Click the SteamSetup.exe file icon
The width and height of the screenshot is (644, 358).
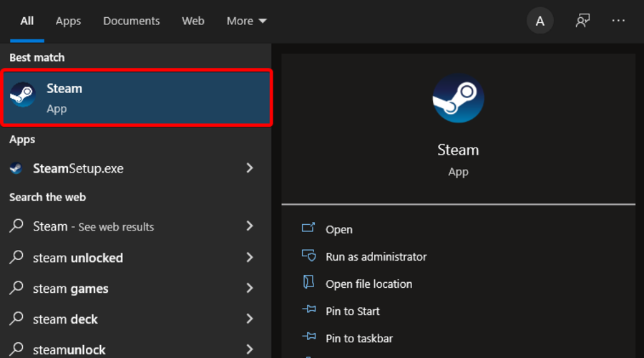pyautogui.click(x=16, y=169)
